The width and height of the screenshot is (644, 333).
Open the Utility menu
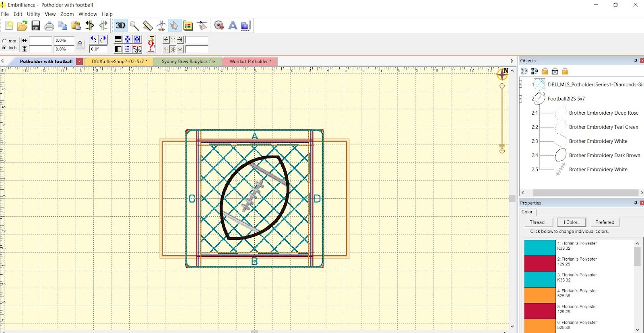[33, 14]
